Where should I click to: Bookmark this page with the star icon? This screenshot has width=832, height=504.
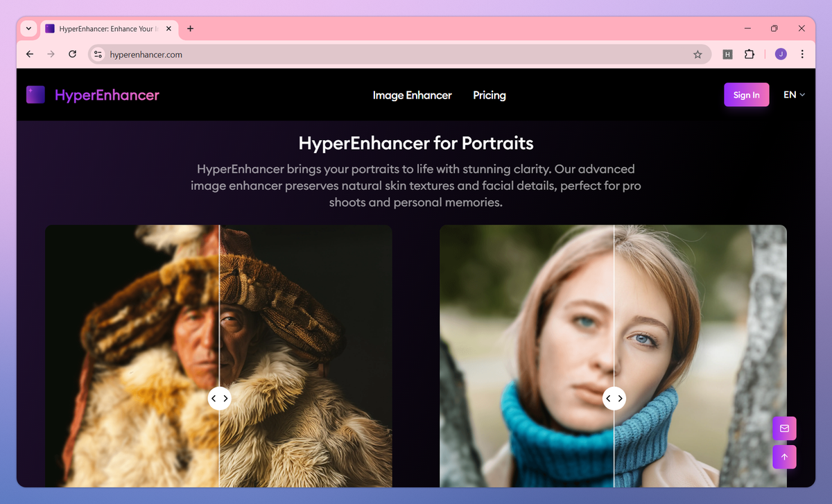pyautogui.click(x=697, y=54)
